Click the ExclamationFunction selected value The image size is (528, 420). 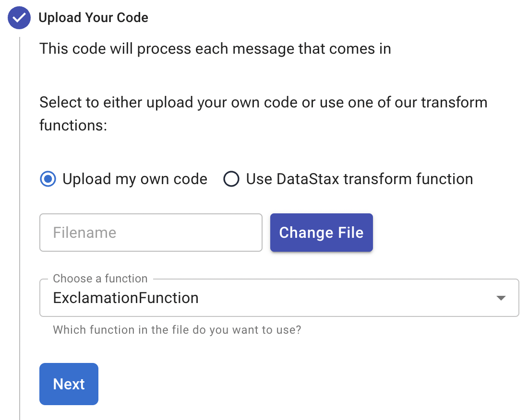point(126,298)
